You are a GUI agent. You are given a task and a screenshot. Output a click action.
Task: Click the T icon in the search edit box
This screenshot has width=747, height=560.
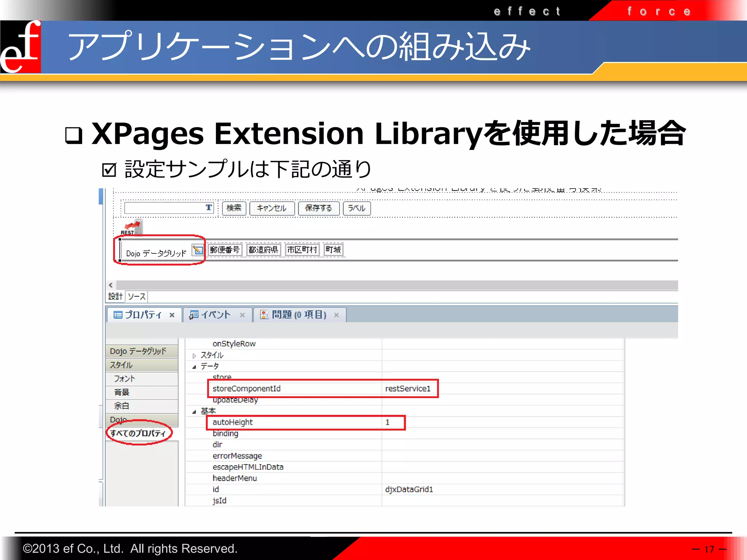[x=209, y=207]
